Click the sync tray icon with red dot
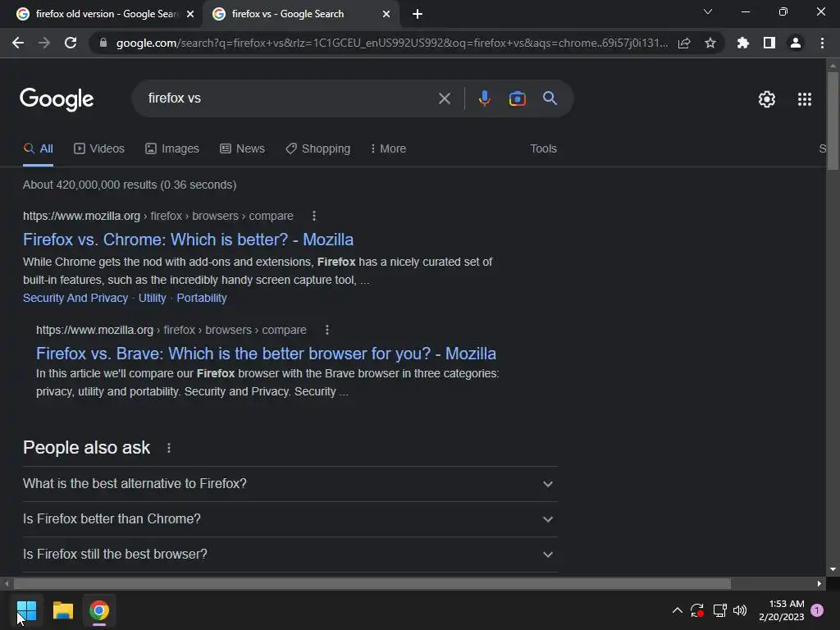The height and width of the screenshot is (630, 840). tap(697, 610)
